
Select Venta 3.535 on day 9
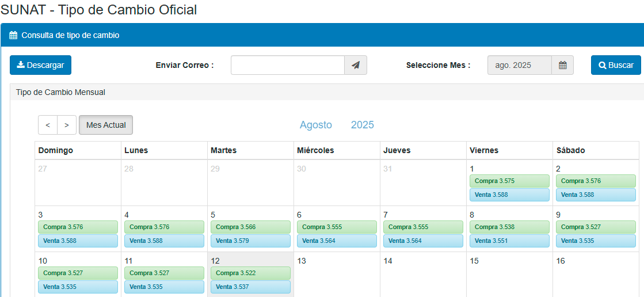tap(596, 241)
